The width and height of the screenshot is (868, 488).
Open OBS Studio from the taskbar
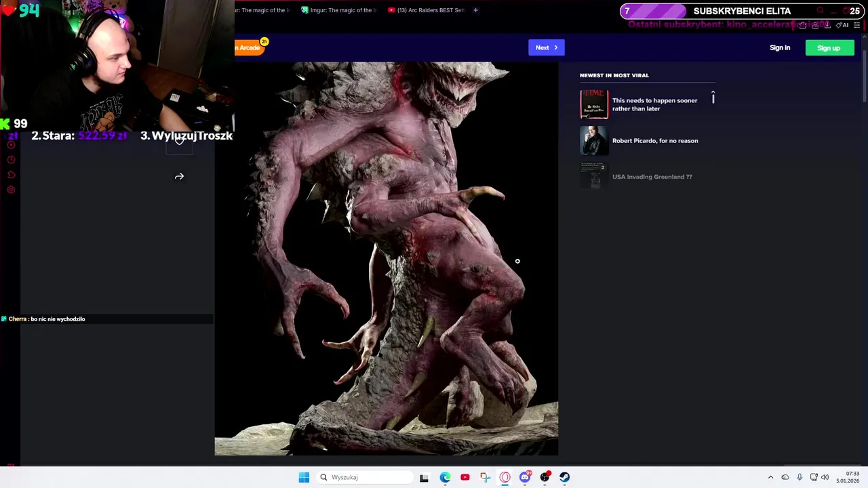coord(545,477)
